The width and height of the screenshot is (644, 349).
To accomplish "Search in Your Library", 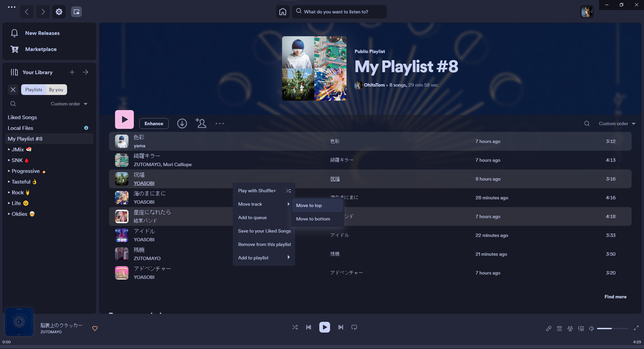I will point(13,104).
